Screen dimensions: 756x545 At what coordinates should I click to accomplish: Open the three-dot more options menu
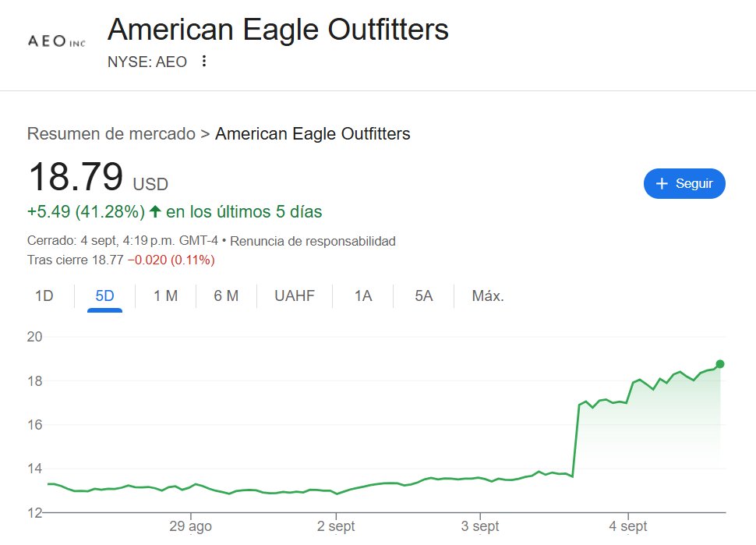coord(204,62)
